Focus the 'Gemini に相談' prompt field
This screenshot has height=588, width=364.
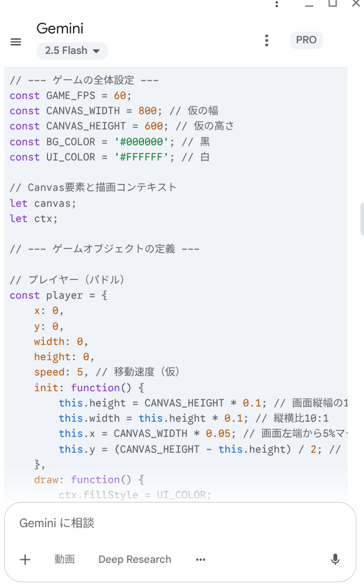[180, 523]
